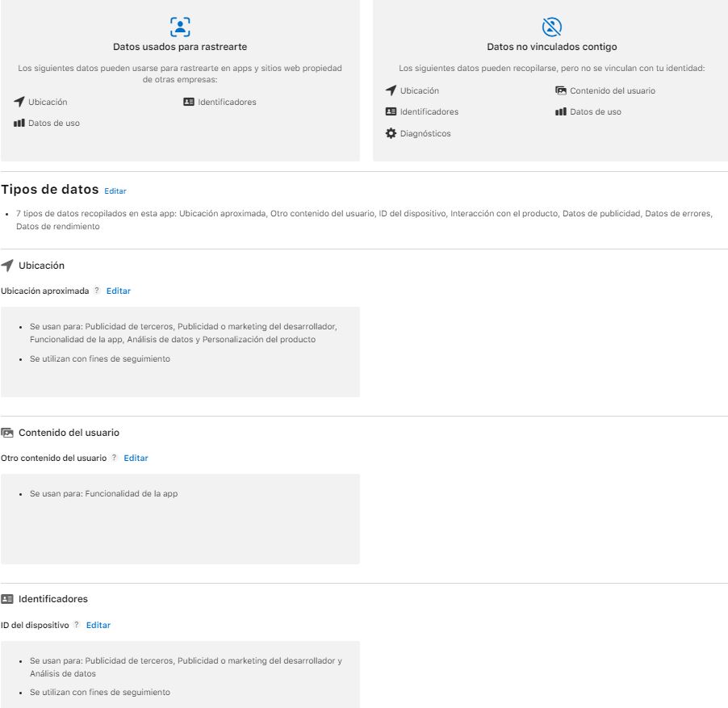Click the Identificadores ID card icon in tracking card
The height and width of the screenshot is (708, 728).
point(189,103)
